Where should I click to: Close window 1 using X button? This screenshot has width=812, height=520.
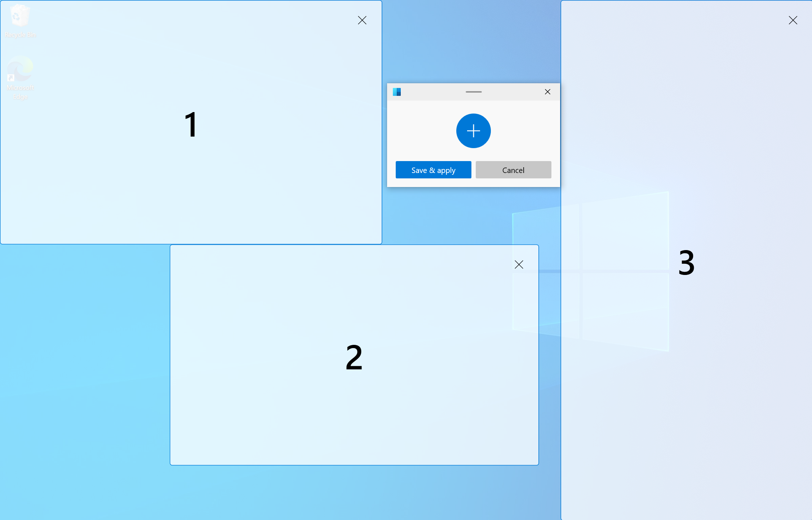pos(361,19)
